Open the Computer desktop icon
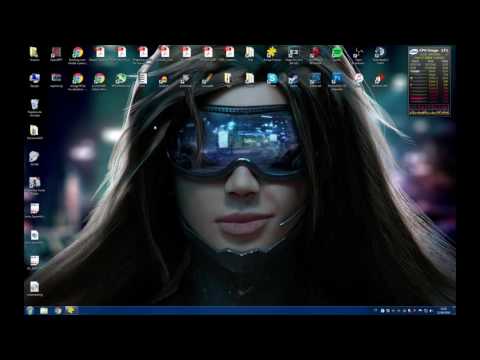This screenshot has height=360, width=480. [34, 80]
